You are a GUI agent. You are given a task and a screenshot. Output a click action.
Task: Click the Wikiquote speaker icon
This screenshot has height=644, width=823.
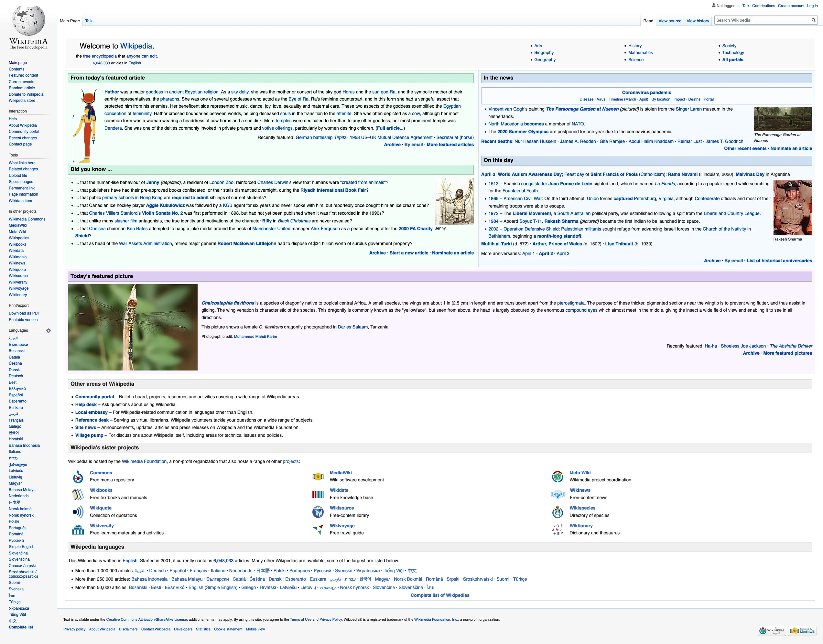tap(78, 512)
